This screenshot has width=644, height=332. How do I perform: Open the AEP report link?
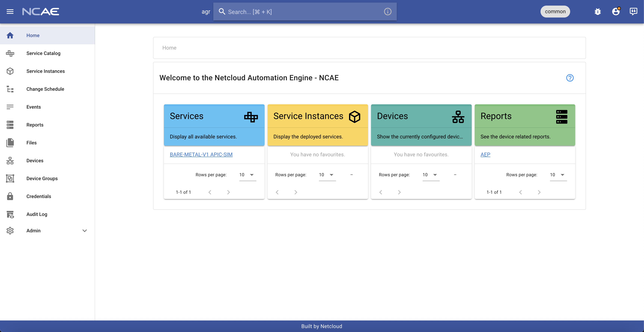[x=485, y=154]
